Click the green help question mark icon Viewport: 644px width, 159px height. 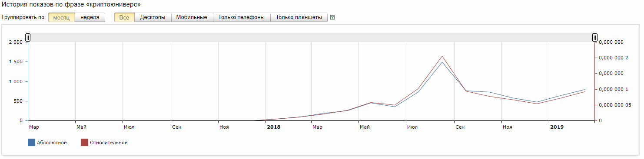coord(332,18)
